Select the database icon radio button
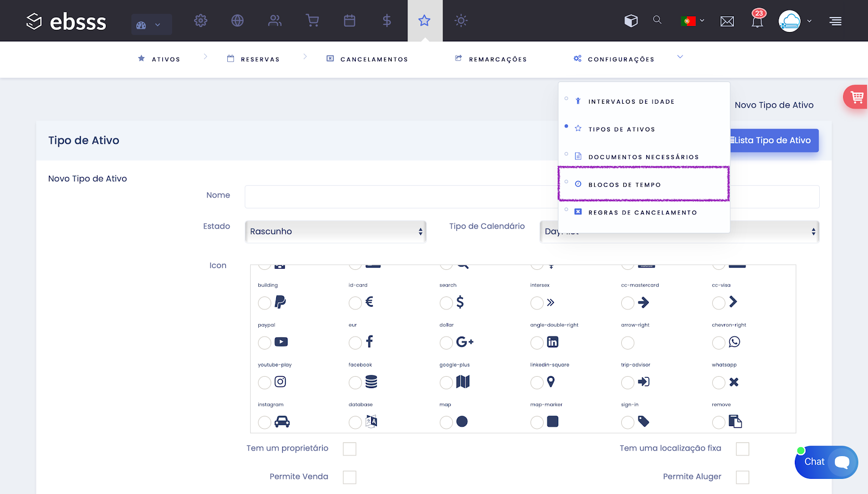This screenshot has width=868, height=494. click(355, 383)
